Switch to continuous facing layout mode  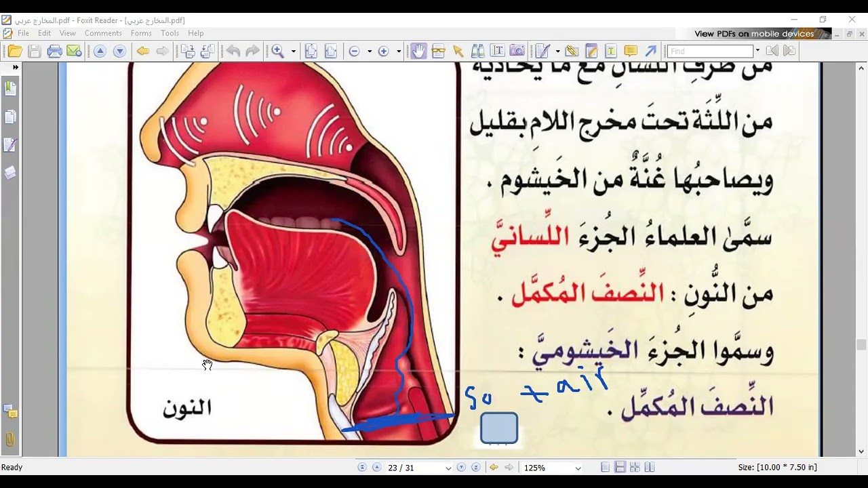[635, 468]
